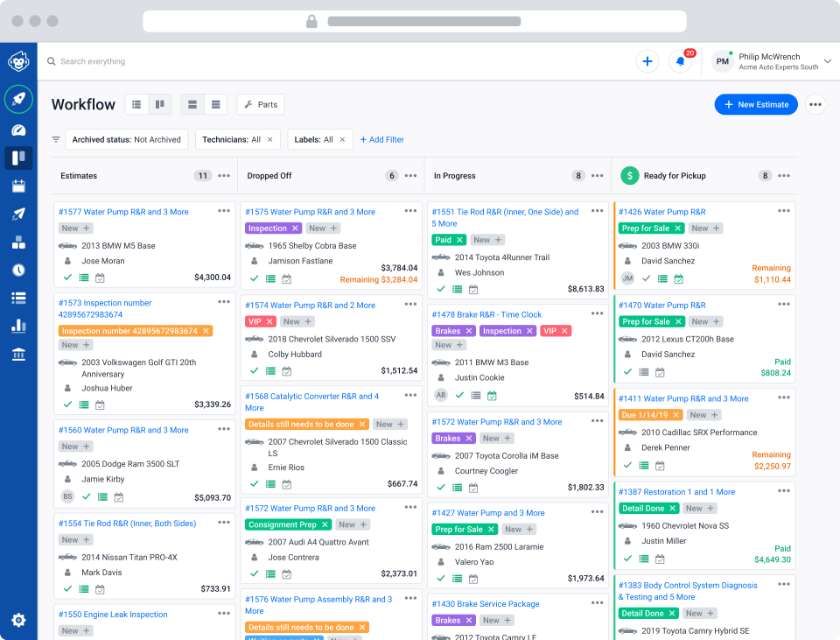Screen dimensions: 840x640
Task: Open the Parts tool next to view switchers
Action: [260, 104]
